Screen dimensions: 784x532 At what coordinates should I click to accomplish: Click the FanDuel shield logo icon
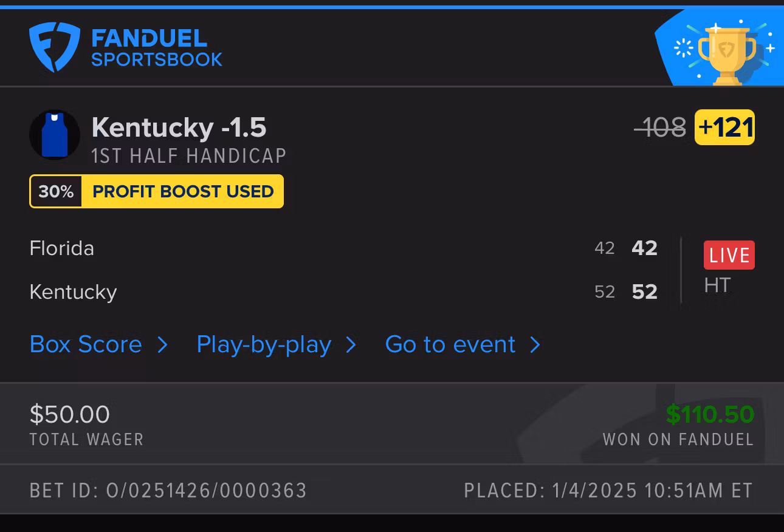point(54,47)
